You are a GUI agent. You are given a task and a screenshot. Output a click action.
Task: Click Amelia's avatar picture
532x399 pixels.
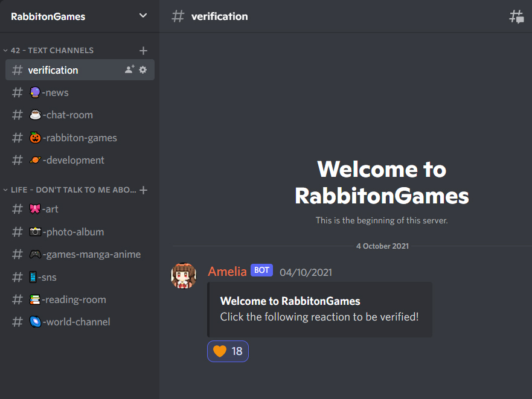click(184, 276)
